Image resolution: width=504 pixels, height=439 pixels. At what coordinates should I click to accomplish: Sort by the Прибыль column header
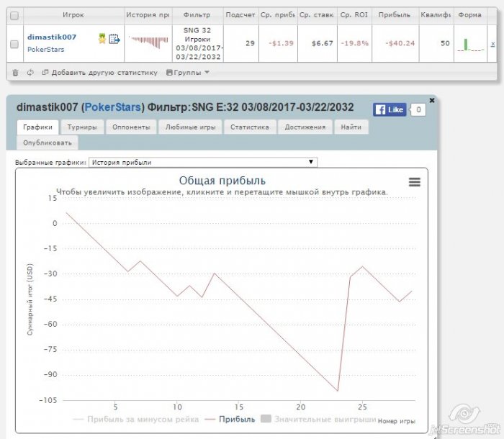pyautogui.click(x=395, y=15)
